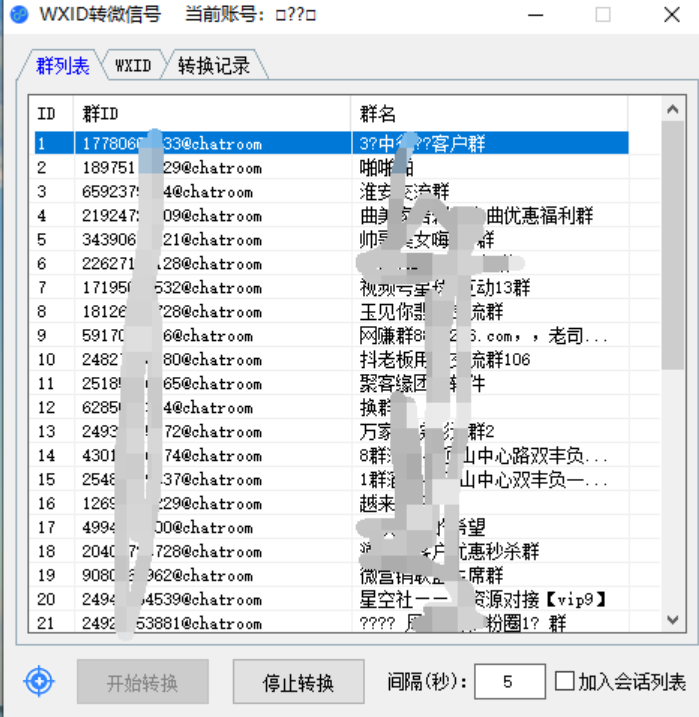Click the ID column header

pos(51,113)
